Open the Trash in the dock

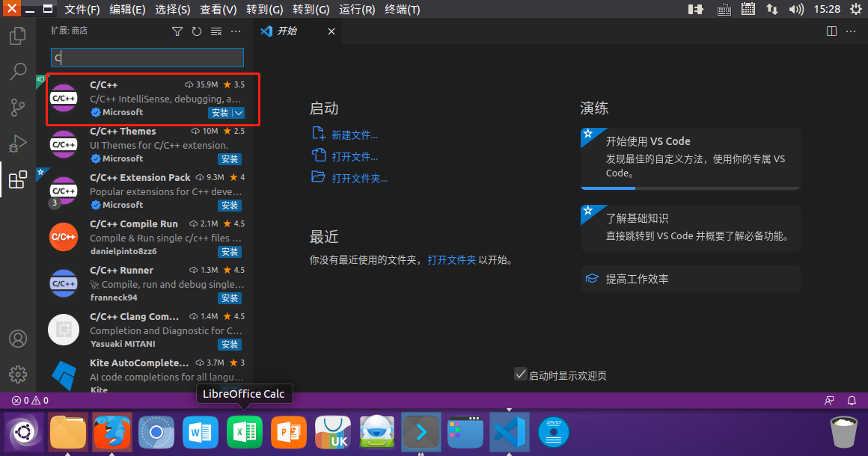843,432
